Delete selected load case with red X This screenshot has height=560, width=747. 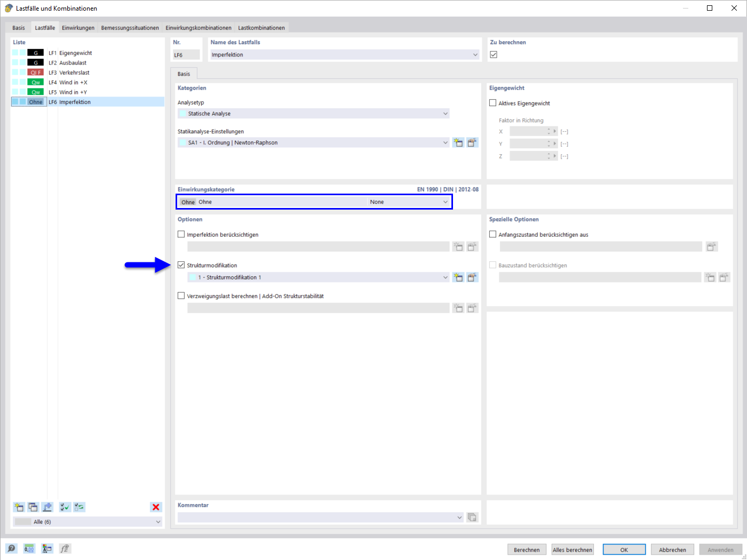(x=156, y=507)
